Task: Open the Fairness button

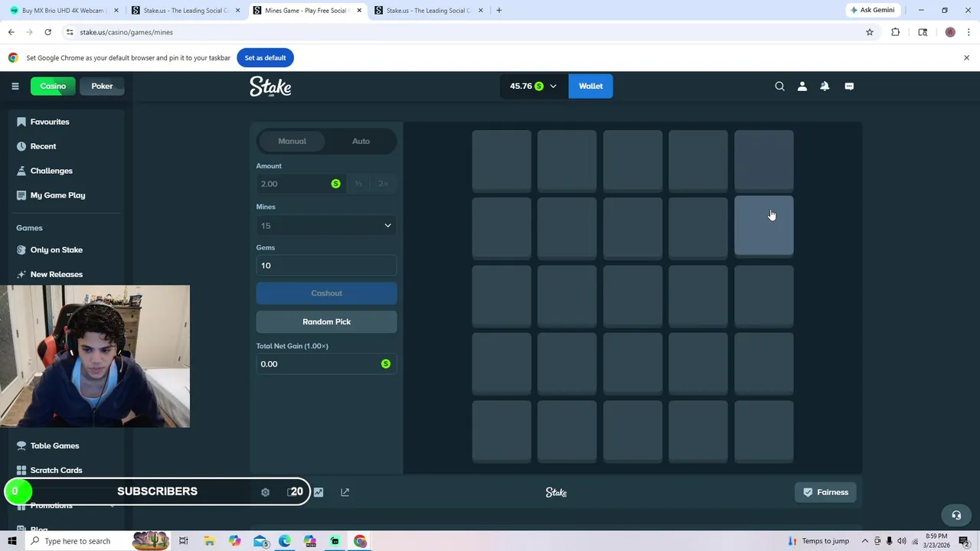Action: pyautogui.click(x=825, y=492)
